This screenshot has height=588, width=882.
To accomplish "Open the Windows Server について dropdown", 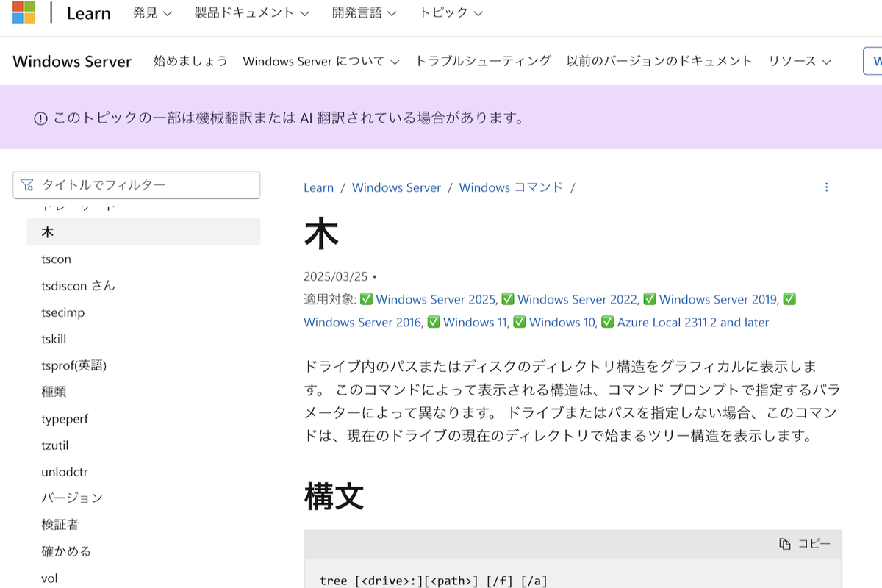I will 316,62.
